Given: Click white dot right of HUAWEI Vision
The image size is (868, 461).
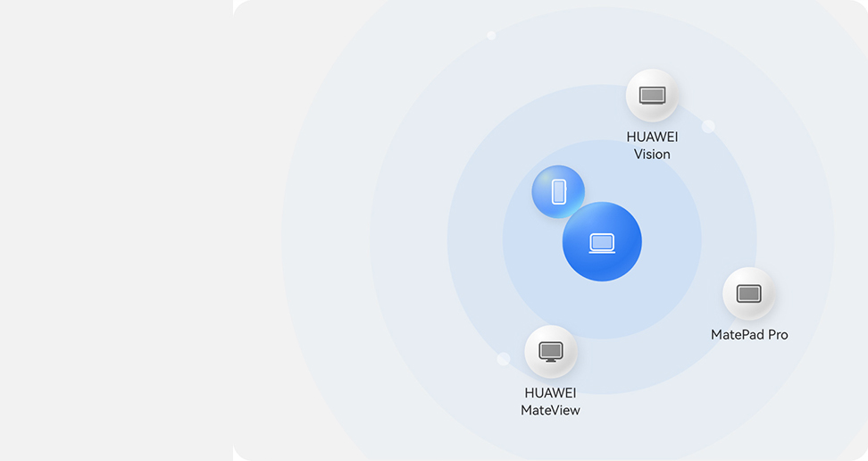Looking at the screenshot, I should click(708, 127).
